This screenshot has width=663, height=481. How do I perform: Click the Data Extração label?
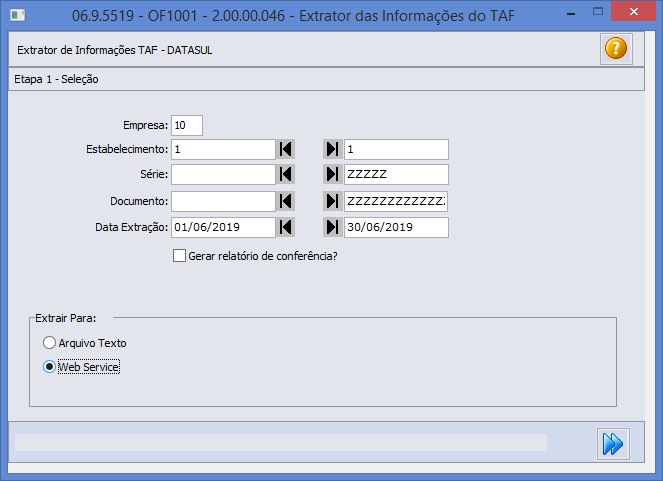pyautogui.click(x=132, y=227)
